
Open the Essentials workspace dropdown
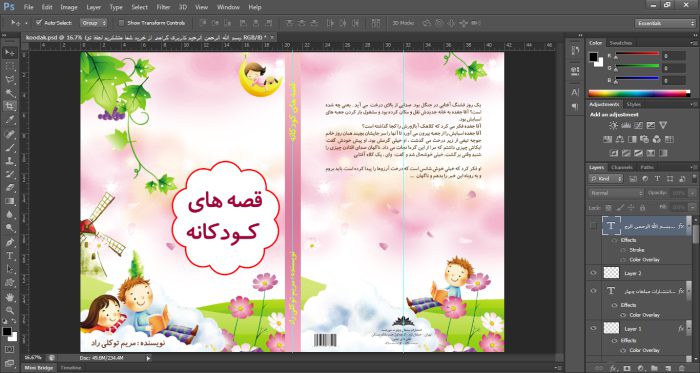click(x=665, y=23)
